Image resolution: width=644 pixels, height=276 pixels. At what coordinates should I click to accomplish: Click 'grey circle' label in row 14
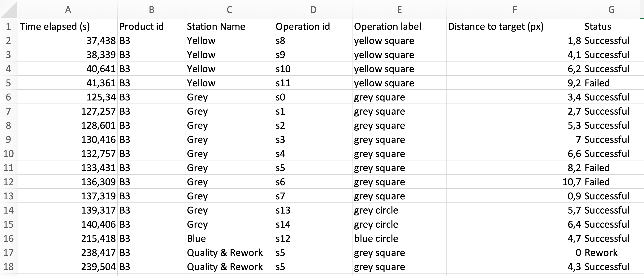pos(399,210)
